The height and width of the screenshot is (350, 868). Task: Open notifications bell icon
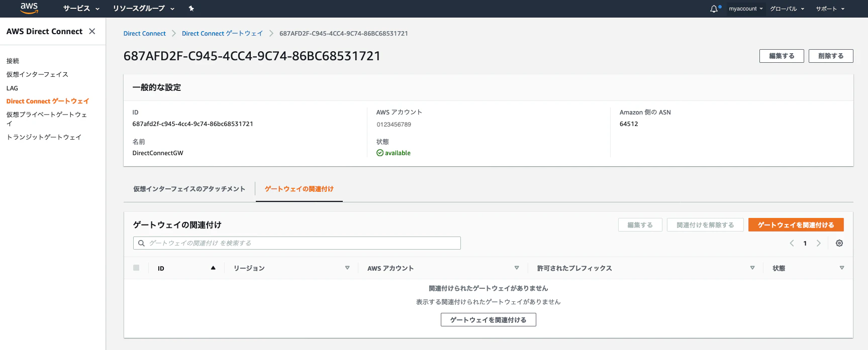pyautogui.click(x=714, y=9)
